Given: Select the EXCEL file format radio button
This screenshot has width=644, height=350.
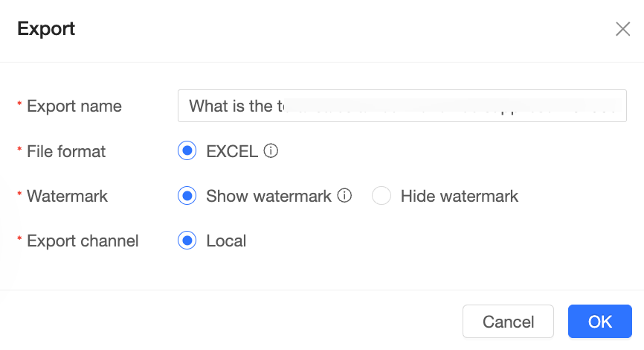Looking at the screenshot, I should tap(187, 151).
